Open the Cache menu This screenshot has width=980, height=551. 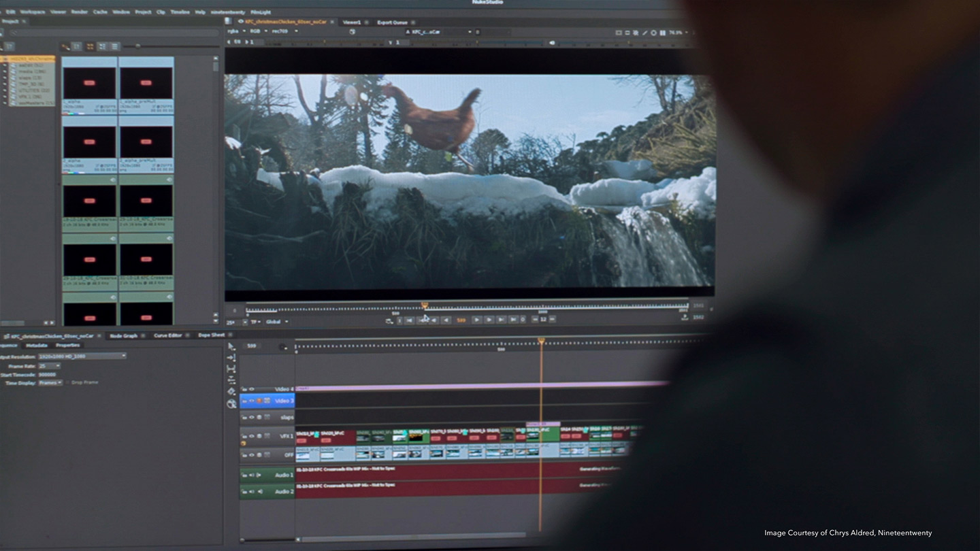pos(100,12)
